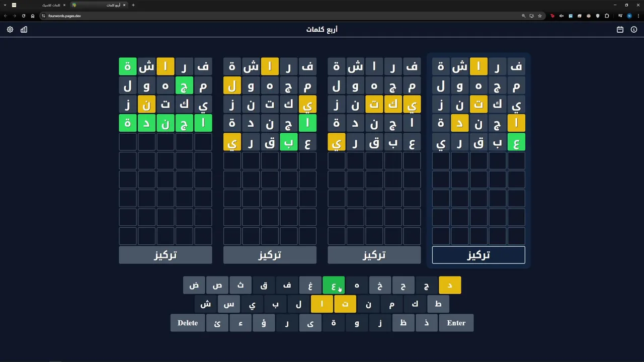The width and height of the screenshot is (644, 362).
Task: Tap the ئ key
Action: tap(217, 323)
